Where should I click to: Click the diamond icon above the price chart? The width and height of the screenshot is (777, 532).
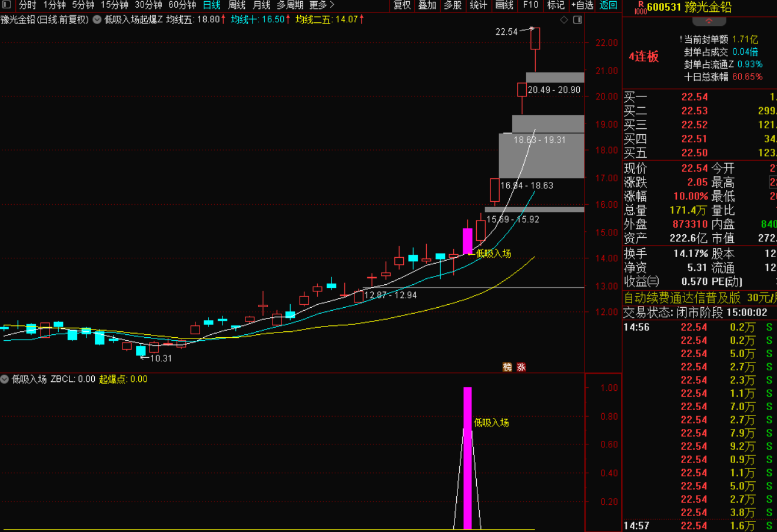[564, 20]
